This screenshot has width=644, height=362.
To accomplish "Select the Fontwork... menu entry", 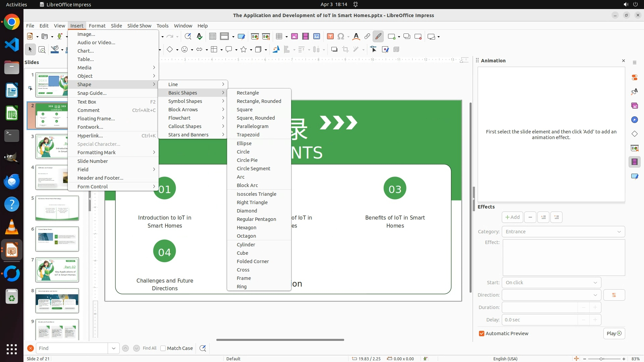I will pos(90,127).
